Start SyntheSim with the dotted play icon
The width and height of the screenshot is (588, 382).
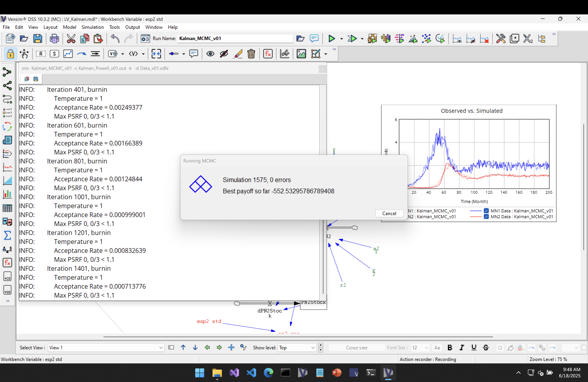352,39
